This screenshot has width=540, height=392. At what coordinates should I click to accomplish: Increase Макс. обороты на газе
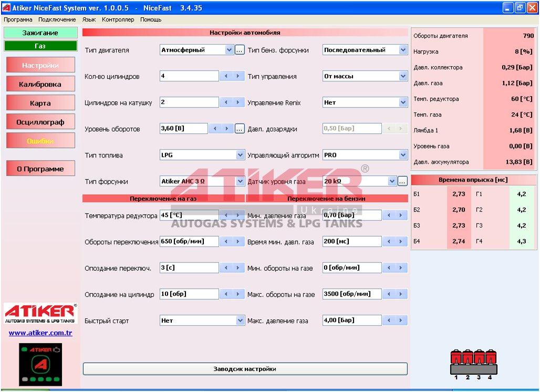[400, 294]
